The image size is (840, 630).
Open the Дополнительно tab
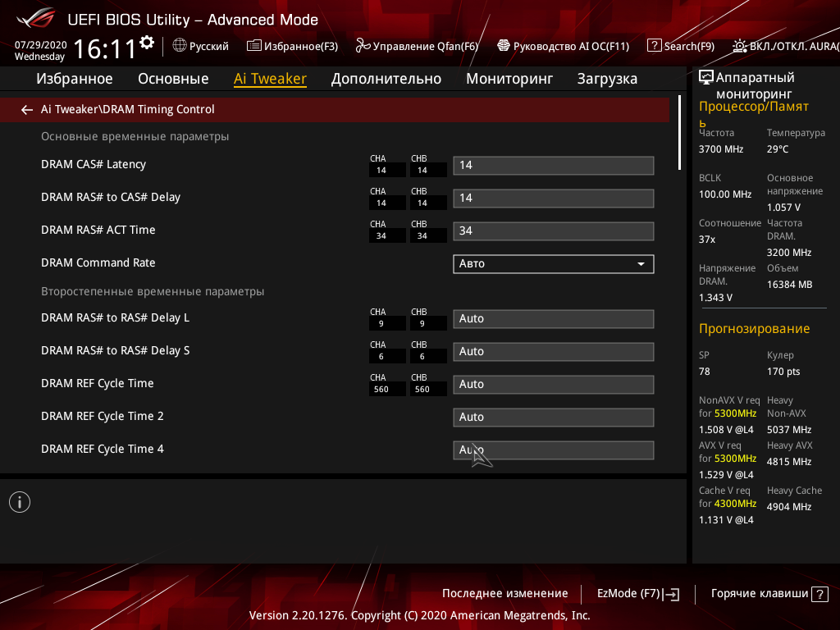386,79
